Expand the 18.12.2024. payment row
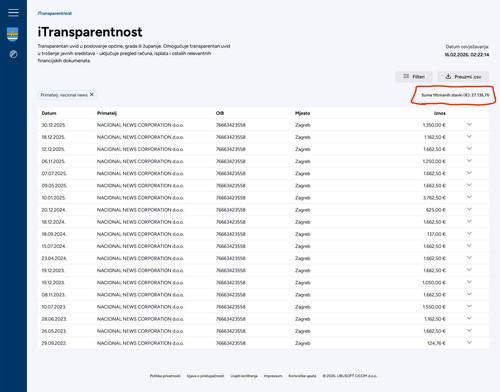500x392 pixels. click(x=469, y=221)
